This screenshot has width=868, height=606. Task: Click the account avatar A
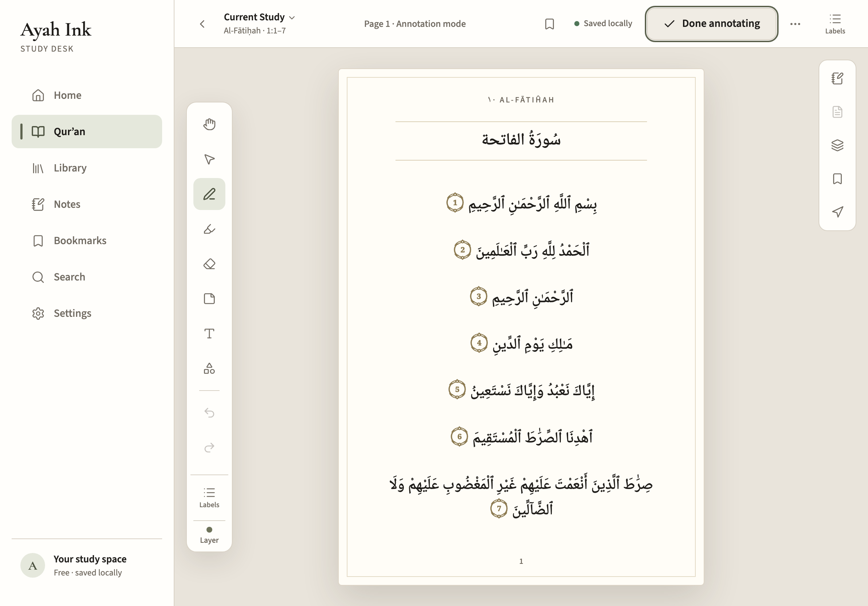click(33, 565)
